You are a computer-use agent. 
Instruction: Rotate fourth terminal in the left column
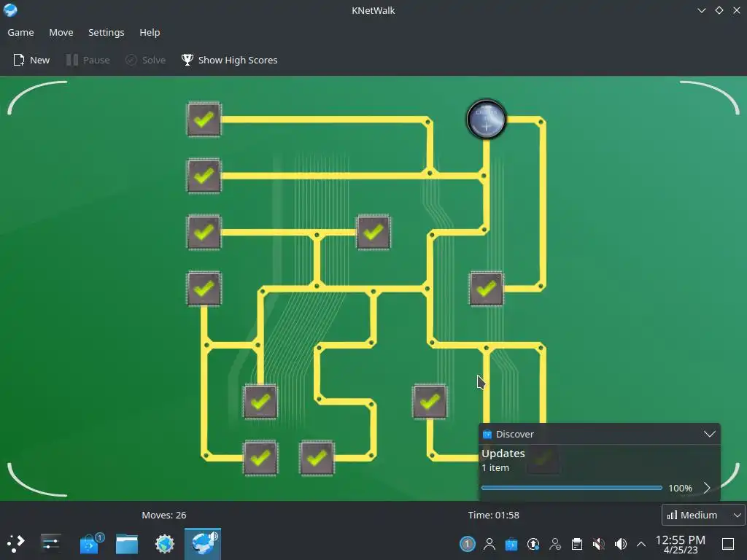204,289
